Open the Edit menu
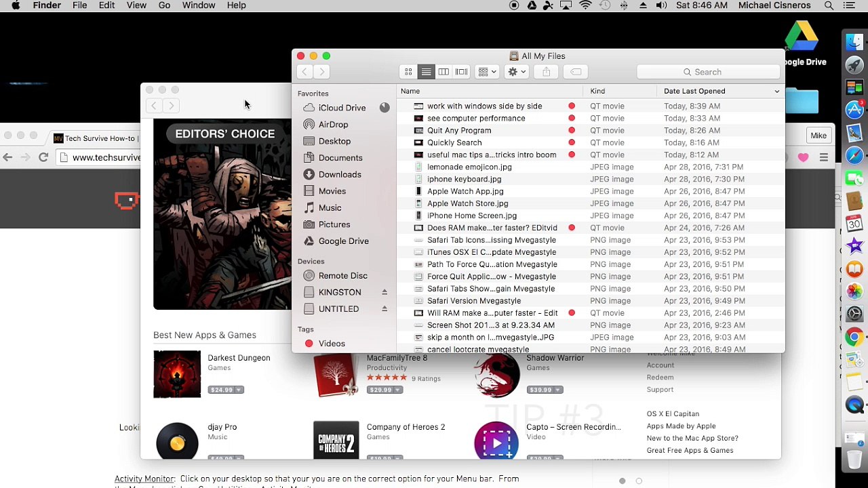 coord(106,5)
